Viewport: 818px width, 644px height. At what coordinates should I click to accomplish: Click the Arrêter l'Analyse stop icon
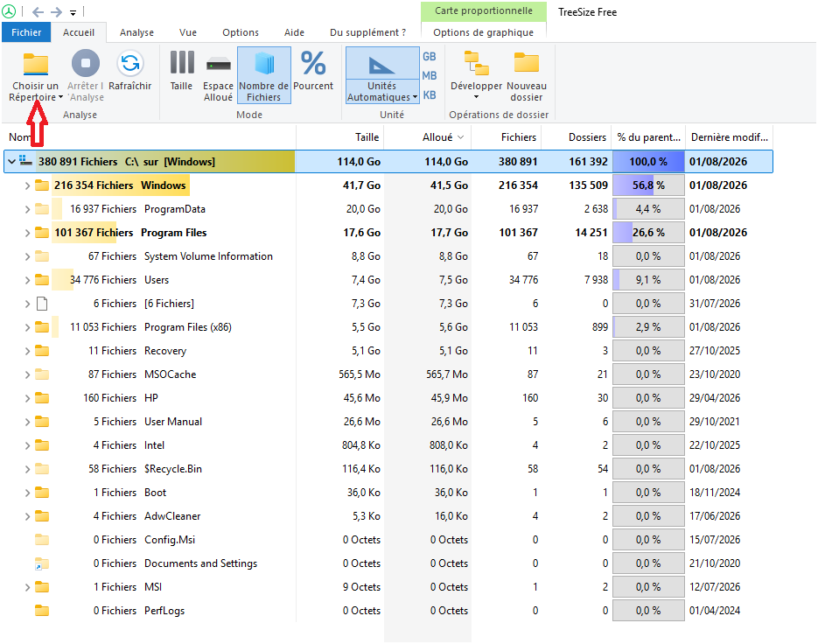tap(86, 63)
